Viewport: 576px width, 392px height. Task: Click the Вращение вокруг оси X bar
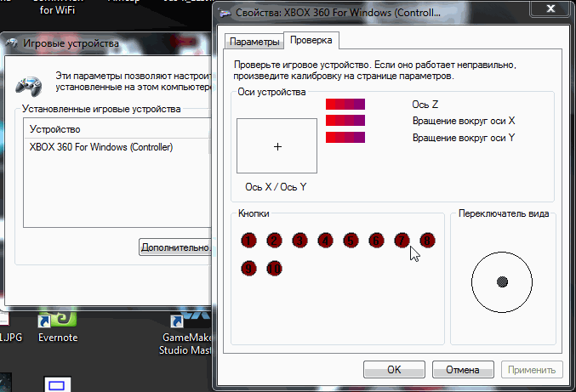pos(345,121)
